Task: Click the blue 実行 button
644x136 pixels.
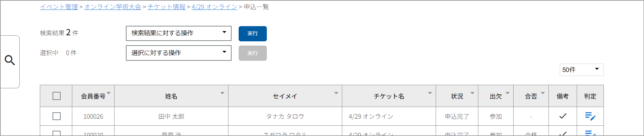Action: pyautogui.click(x=253, y=34)
